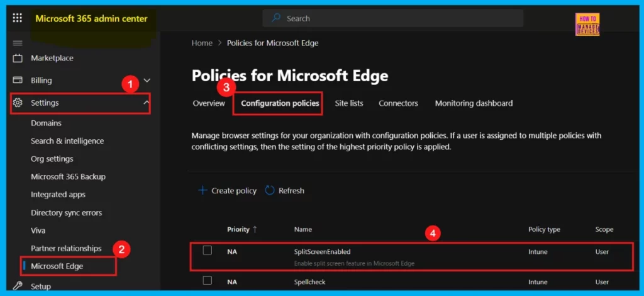Click the circular Refresh icon
Viewport: 644px width, 296px height.
[269, 190]
